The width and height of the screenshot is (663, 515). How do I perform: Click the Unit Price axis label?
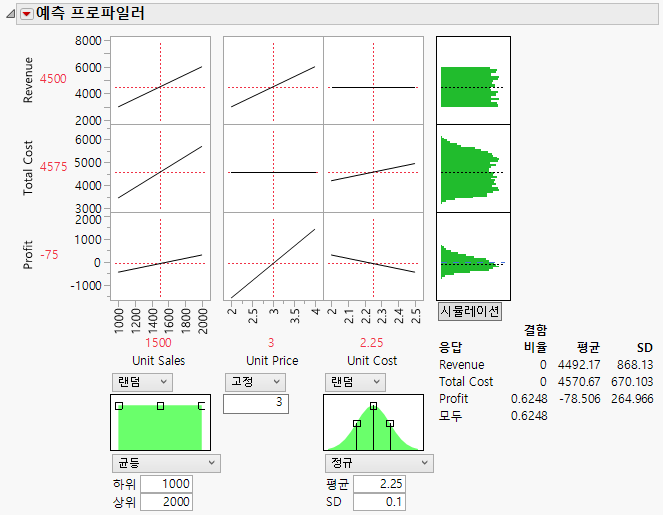pyautogui.click(x=272, y=361)
